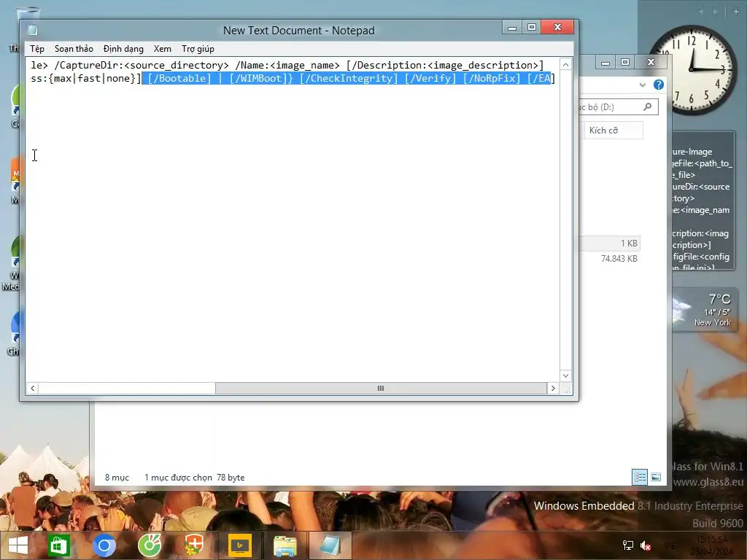747x560 pixels.
Task: Click the Explorer search magnifier icon
Action: tap(648, 106)
